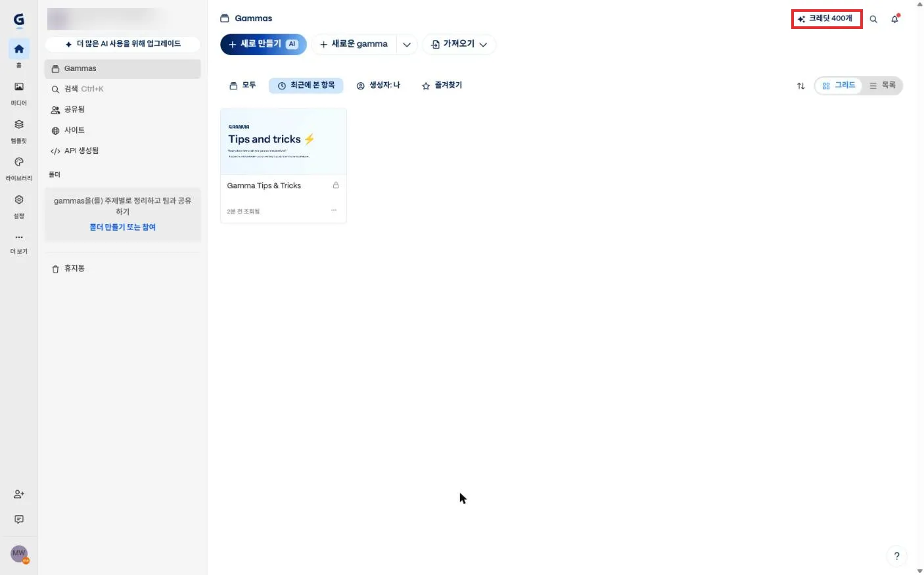The image size is (924, 575).
Task: Open the 템플릿 templates section
Action: pyautogui.click(x=19, y=130)
